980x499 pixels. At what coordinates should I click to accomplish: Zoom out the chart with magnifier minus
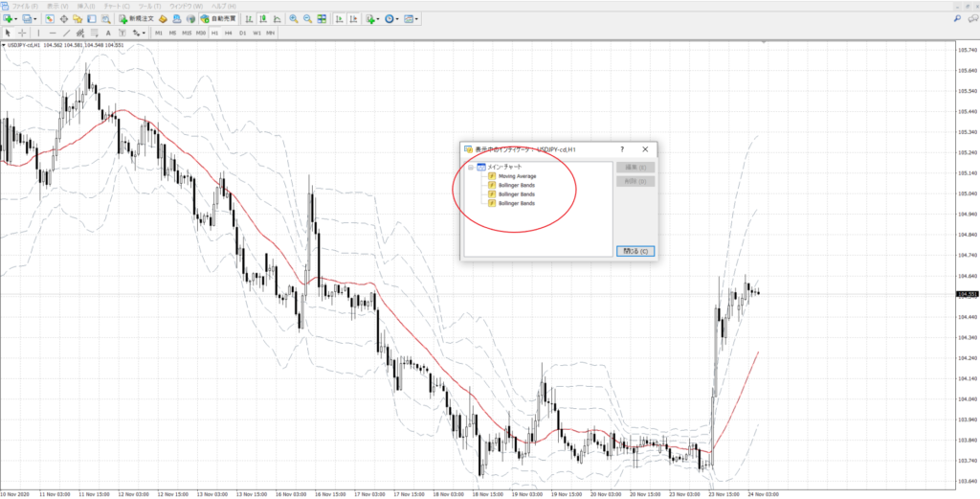tap(307, 19)
